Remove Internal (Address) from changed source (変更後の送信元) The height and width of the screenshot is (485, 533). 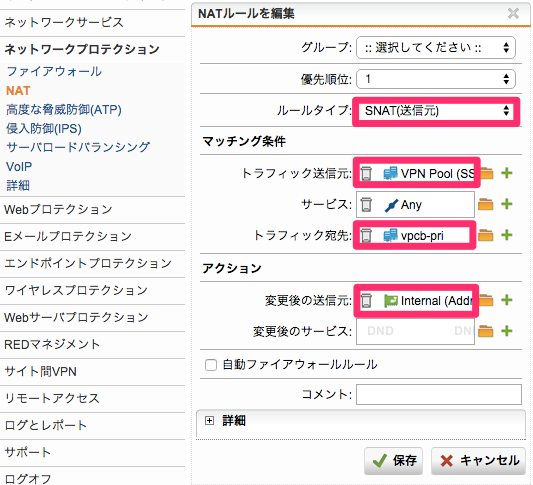(x=366, y=300)
